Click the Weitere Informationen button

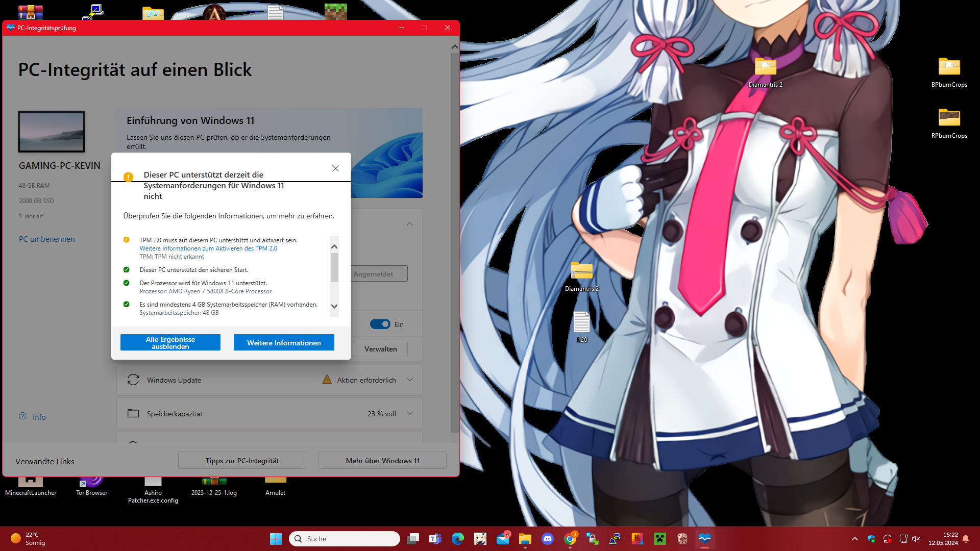(284, 343)
